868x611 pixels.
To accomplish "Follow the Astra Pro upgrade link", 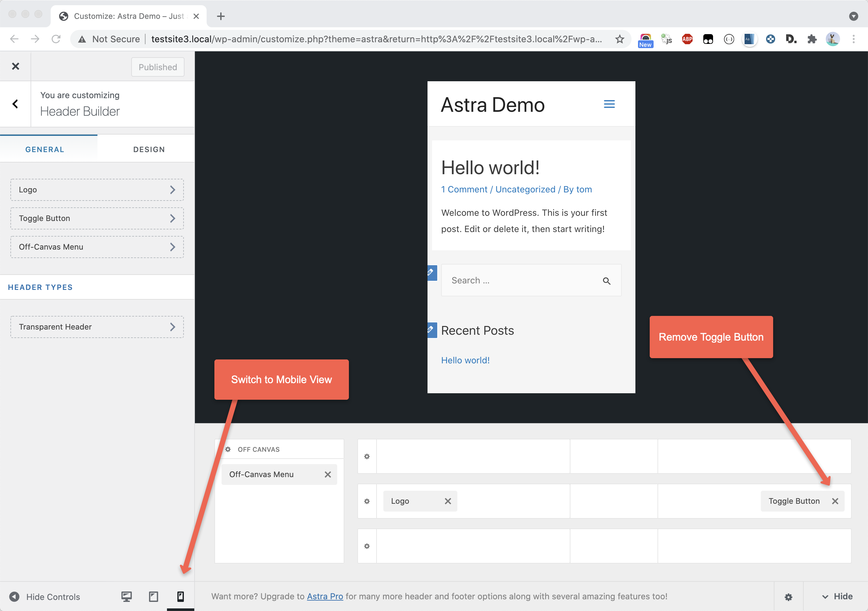I will (325, 596).
